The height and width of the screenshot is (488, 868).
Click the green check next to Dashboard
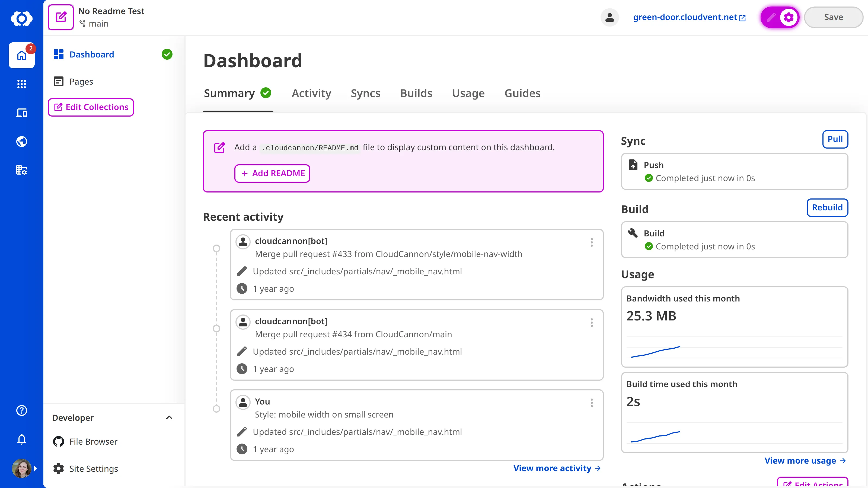click(167, 54)
